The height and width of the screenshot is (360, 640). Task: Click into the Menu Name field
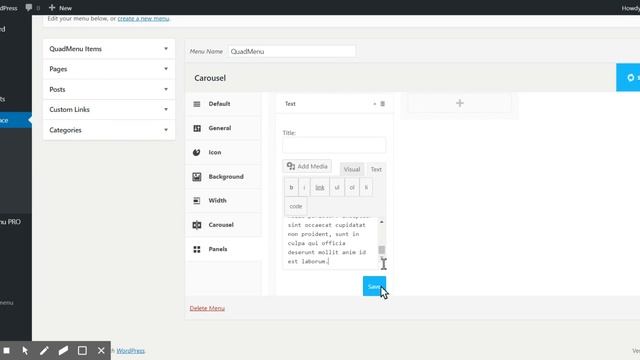[x=291, y=51]
